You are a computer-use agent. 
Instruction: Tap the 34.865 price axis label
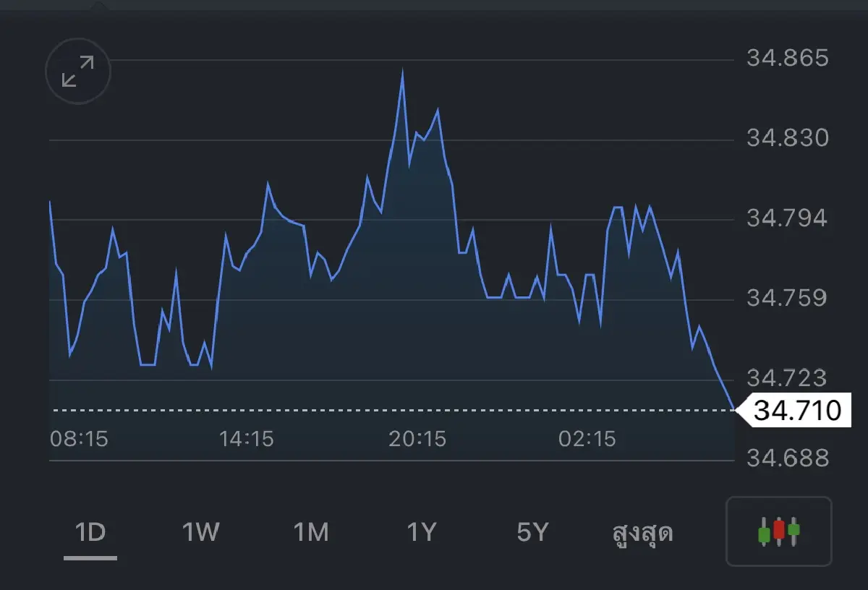pos(788,58)
